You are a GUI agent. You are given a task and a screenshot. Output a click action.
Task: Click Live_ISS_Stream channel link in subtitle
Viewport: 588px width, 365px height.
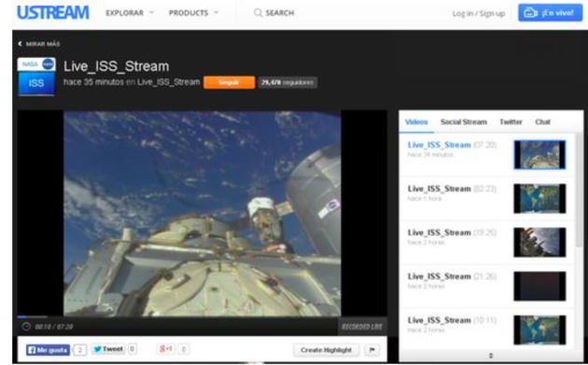(168, 82)
